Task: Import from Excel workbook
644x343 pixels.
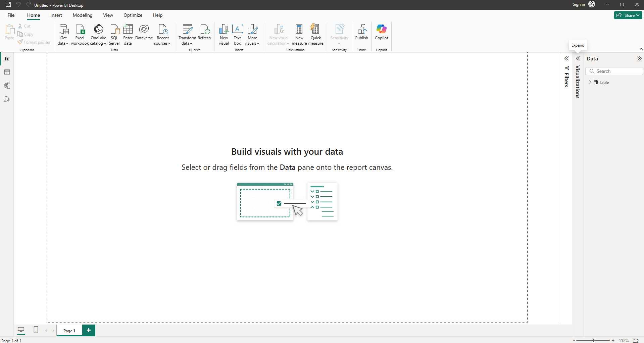Action: click(x=80, y=34)
